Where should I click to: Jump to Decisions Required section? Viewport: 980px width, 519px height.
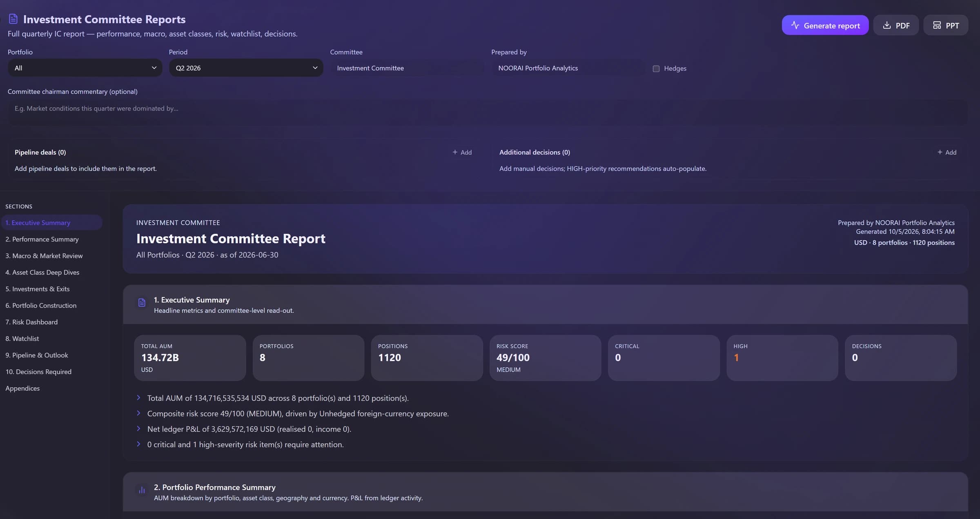52,372
